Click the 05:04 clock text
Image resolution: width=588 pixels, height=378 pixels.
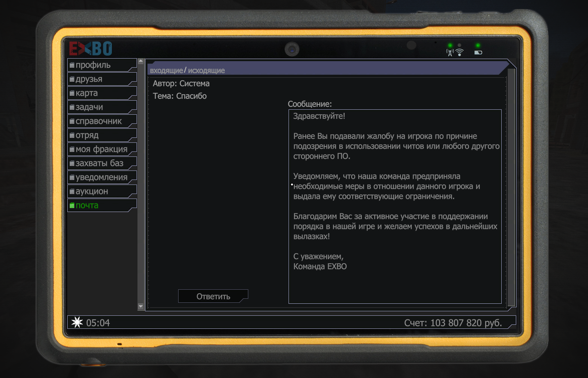click(98, 323)
